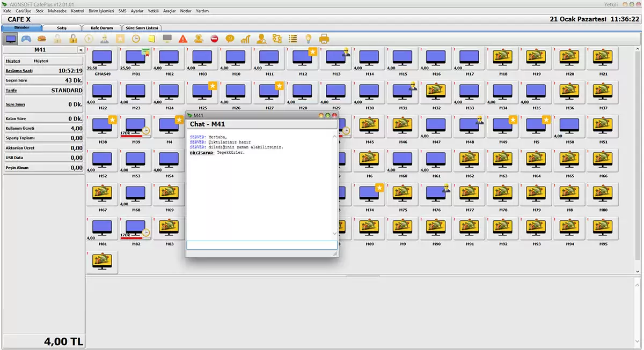Open the Ayarlar menu
Screen dimensions: 644x350
tap(137, 11)
